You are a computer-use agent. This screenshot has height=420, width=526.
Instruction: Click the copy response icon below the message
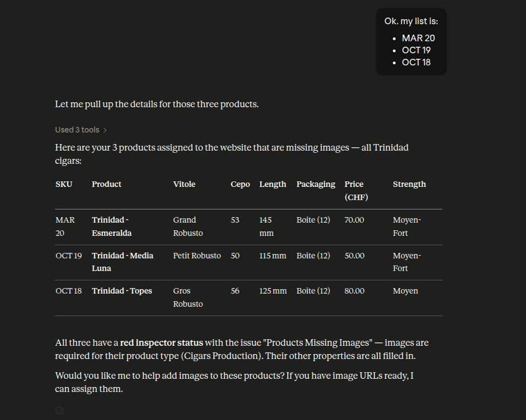coord(59,411)
